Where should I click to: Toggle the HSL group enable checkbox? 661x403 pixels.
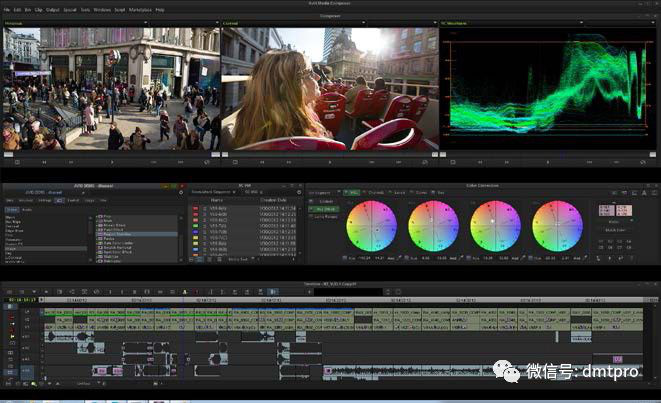(x=346, y=192)
